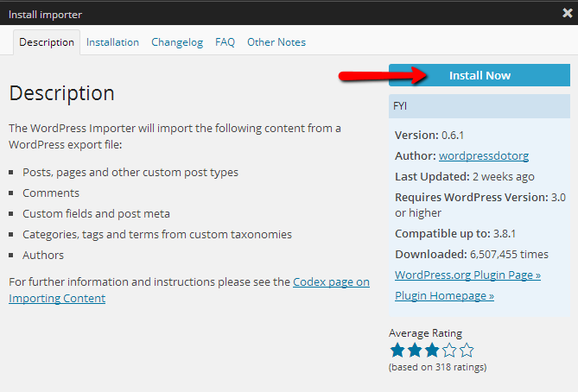
Task: Open the Installation tab
Action: (112, 42)
